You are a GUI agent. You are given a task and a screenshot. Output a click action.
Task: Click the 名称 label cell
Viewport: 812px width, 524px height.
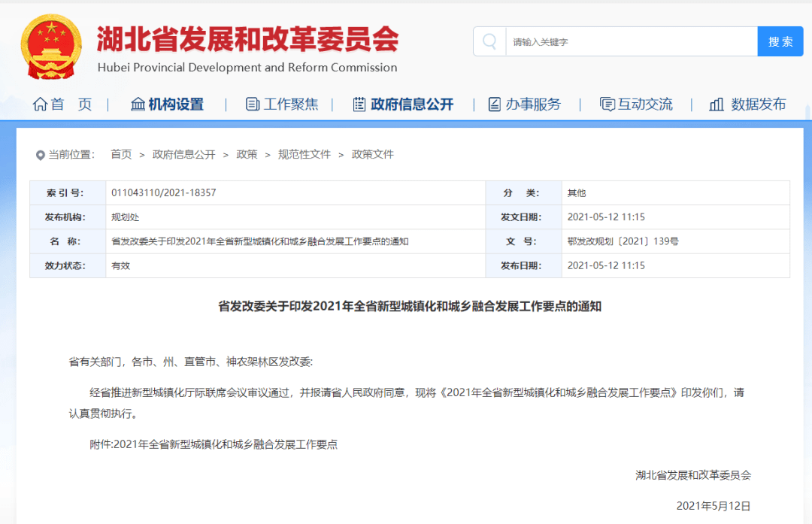click(68, 241)
